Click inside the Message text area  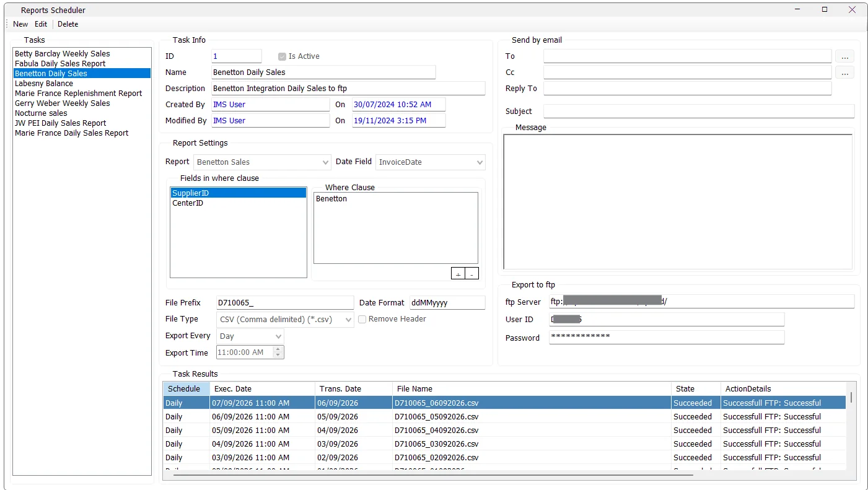click(678, 202)
